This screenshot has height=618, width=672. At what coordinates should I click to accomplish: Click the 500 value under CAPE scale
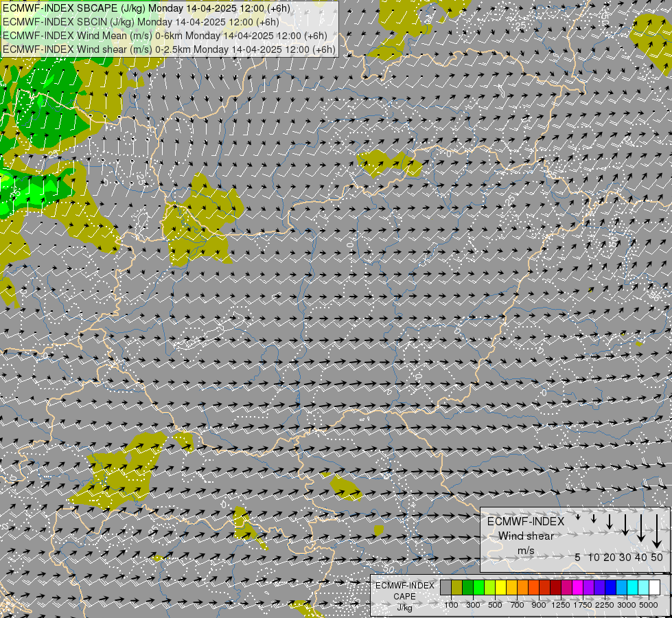[x=495, y=605]
